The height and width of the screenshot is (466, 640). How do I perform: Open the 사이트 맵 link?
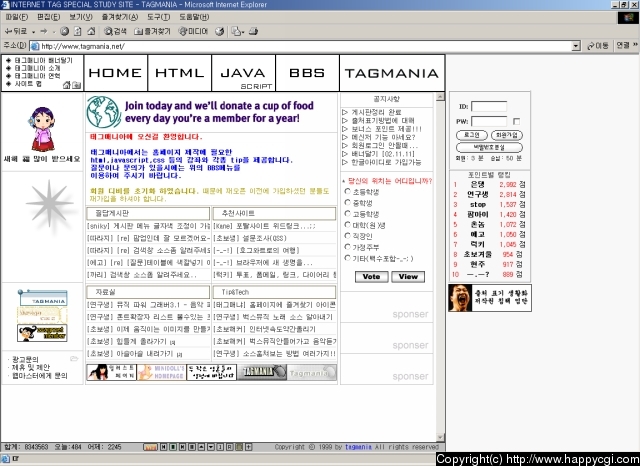tap(28, 84)
